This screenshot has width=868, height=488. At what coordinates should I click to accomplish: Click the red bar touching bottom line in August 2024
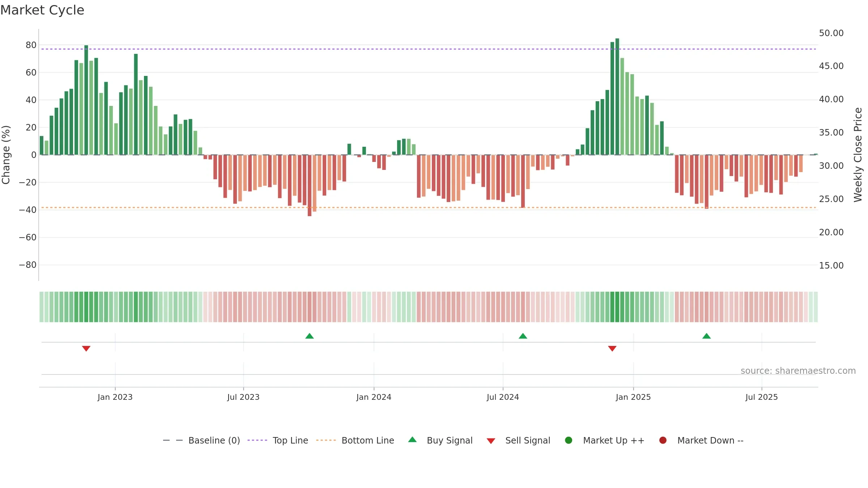pyautogui.click(x=523, y=181)
